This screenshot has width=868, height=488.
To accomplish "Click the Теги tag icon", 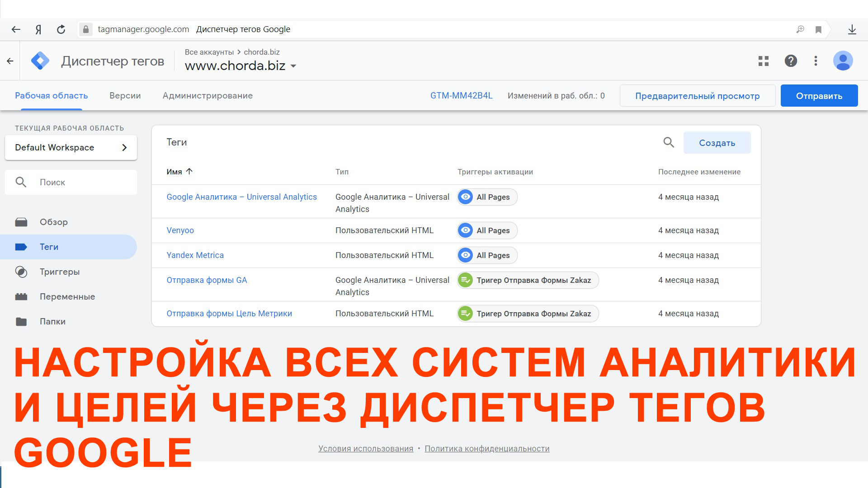I will 21,247.
